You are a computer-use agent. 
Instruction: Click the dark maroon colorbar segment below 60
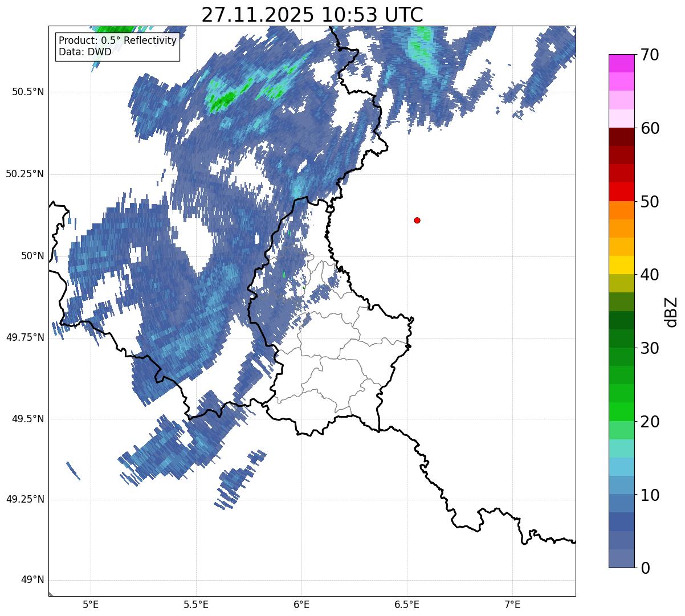coord(621,137)
